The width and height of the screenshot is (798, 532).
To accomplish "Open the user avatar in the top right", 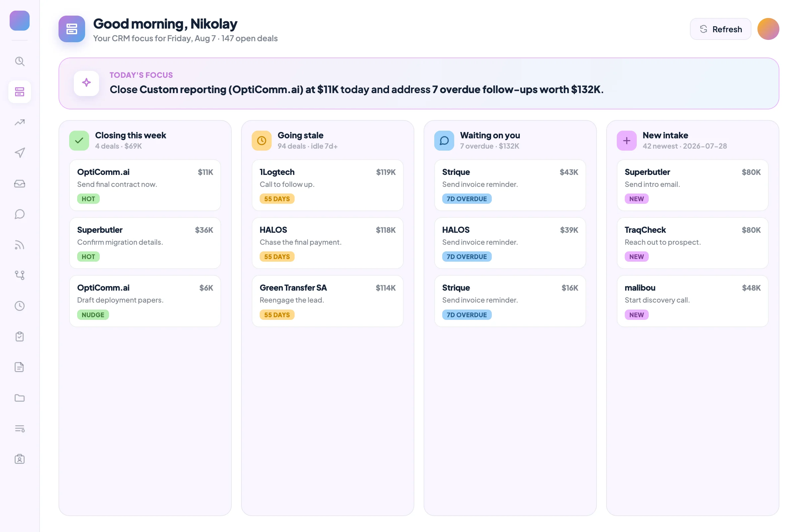I will click(768, 29).
